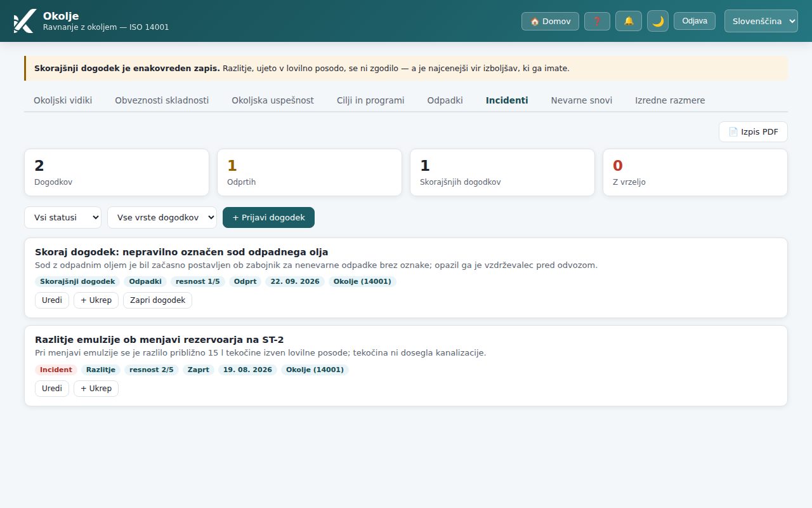Open the Okoljski vidiki tab

63,100
